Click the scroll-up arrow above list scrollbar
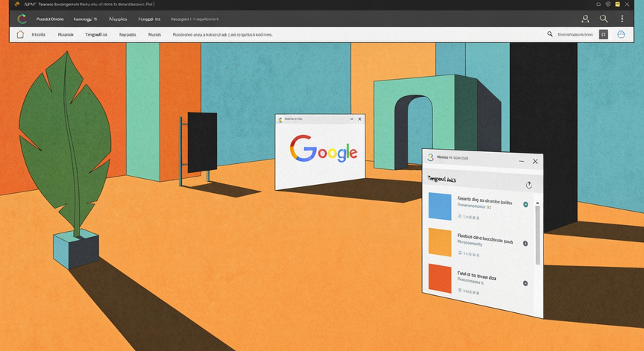 537,203
